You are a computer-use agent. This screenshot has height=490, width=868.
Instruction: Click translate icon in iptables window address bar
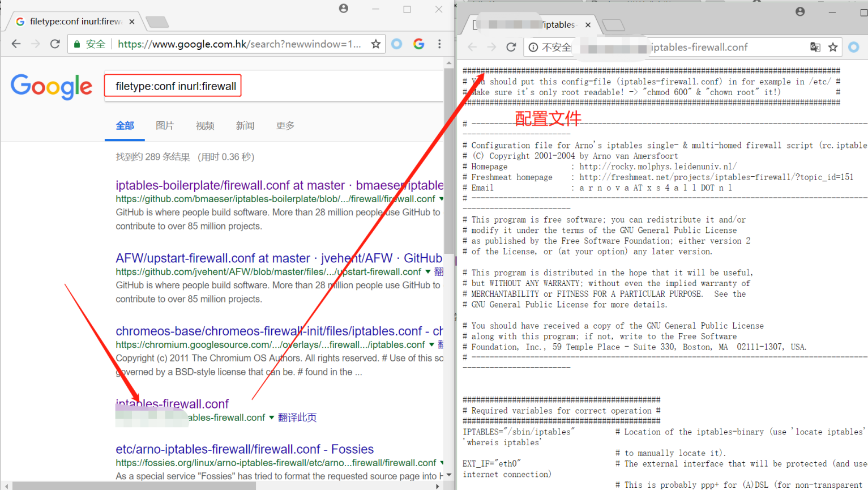[x=815, y=47]
